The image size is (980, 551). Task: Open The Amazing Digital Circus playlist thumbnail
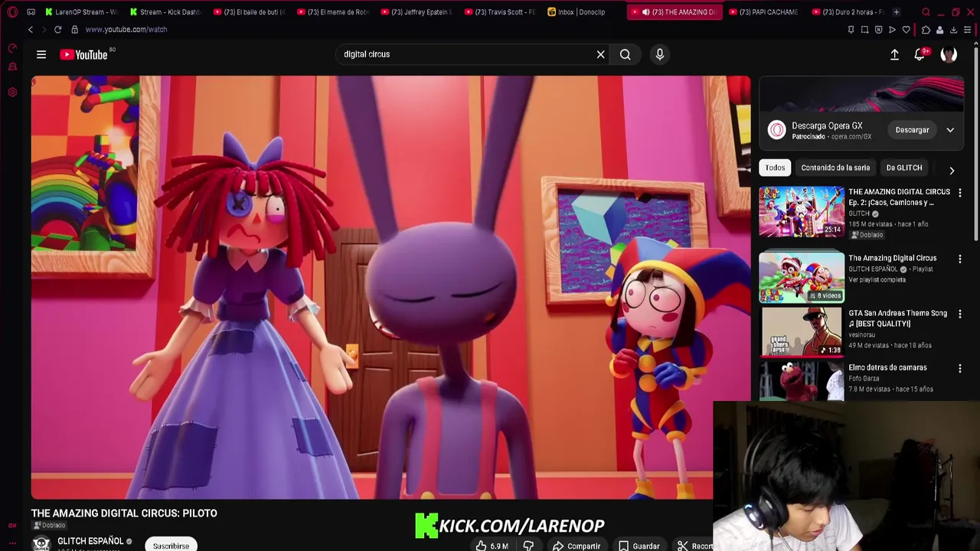(x=802, y=277)
